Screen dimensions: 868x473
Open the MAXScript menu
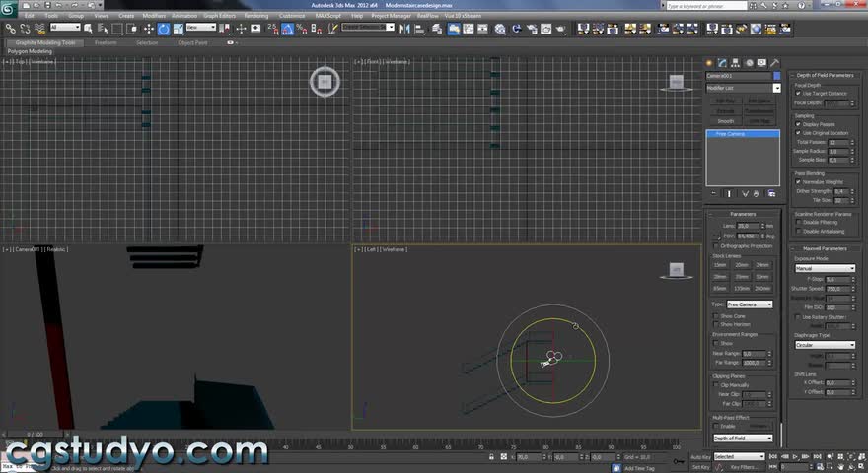[328, 16]
